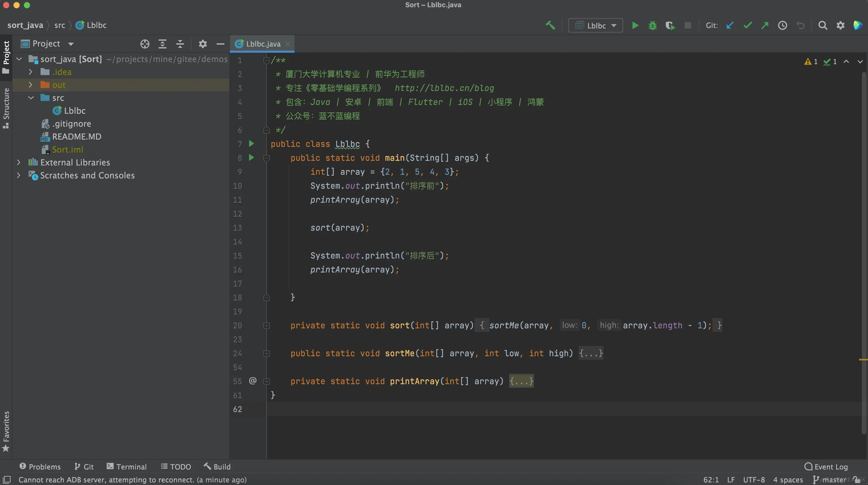868x485 pixels.
Task: Unfold the sortMe method in gutter
Action: tap(266, 354)
